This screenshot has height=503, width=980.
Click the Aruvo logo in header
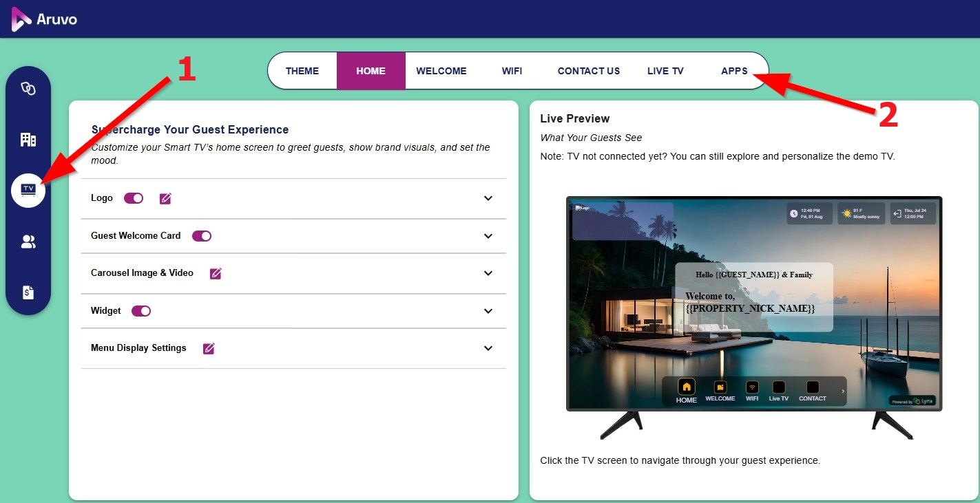pos(44,19)
